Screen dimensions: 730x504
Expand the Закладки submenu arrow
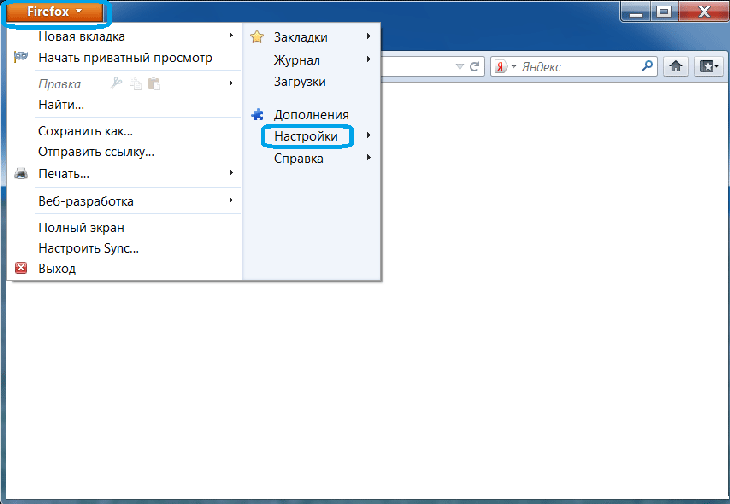[369, 36]
